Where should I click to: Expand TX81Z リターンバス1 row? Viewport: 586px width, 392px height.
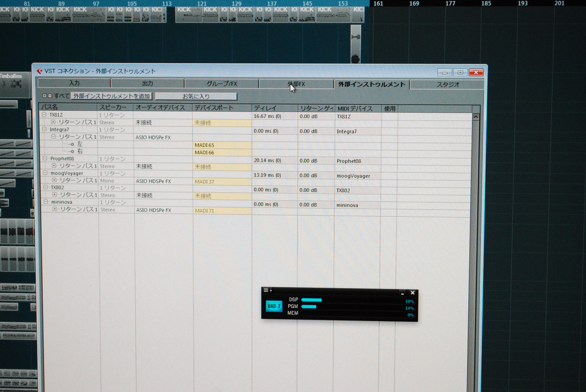click(53, 122)
